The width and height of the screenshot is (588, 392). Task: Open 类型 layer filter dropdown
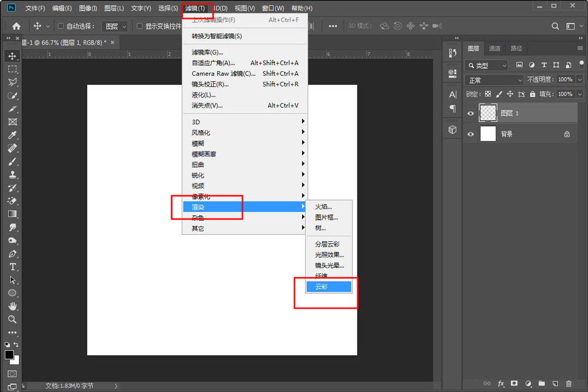[x=487, y=65]
